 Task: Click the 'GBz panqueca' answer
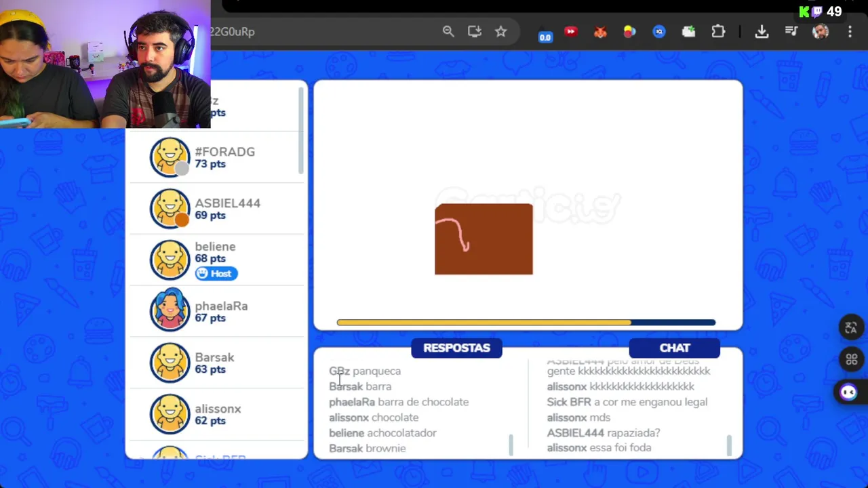coord(365,371)
